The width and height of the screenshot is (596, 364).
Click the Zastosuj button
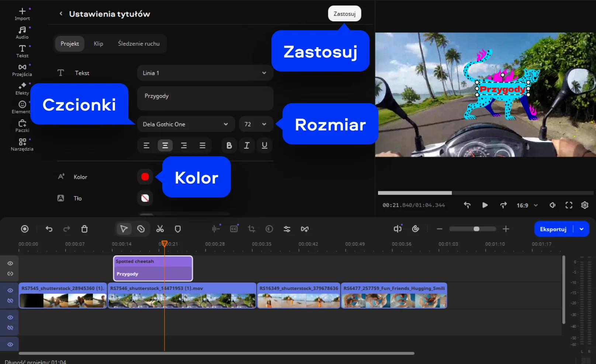pos(344,14)
